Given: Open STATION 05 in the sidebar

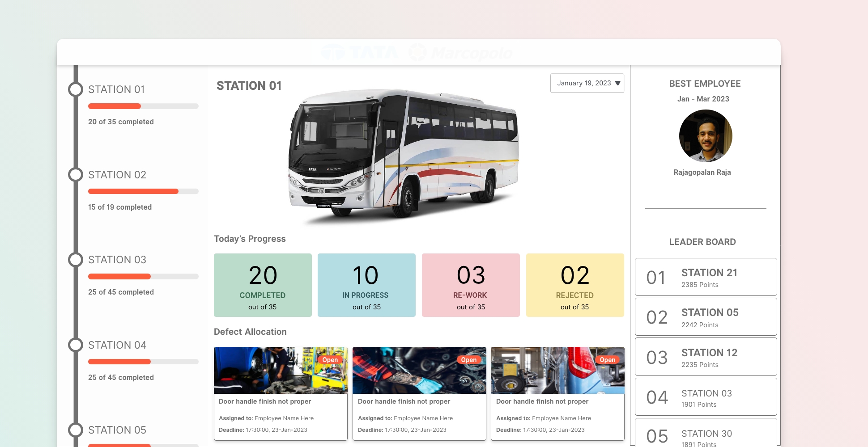Looking at the screenshot, I should [x=117, y=430].
